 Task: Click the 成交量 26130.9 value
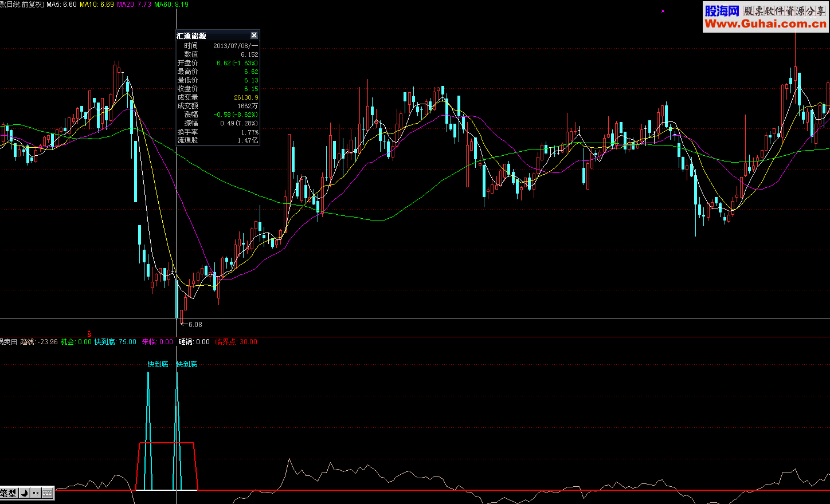[x=246, y=97]
